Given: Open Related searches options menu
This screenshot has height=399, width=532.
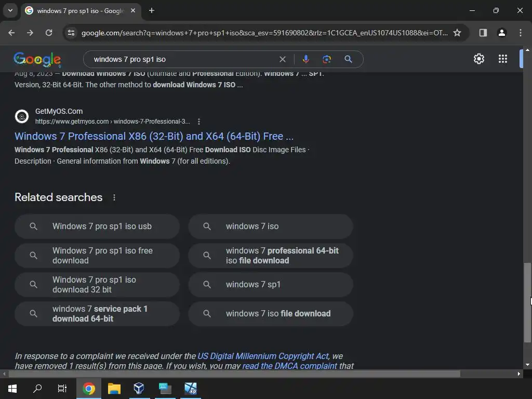Looking at the screenshot, I should [x=114, y=197].
